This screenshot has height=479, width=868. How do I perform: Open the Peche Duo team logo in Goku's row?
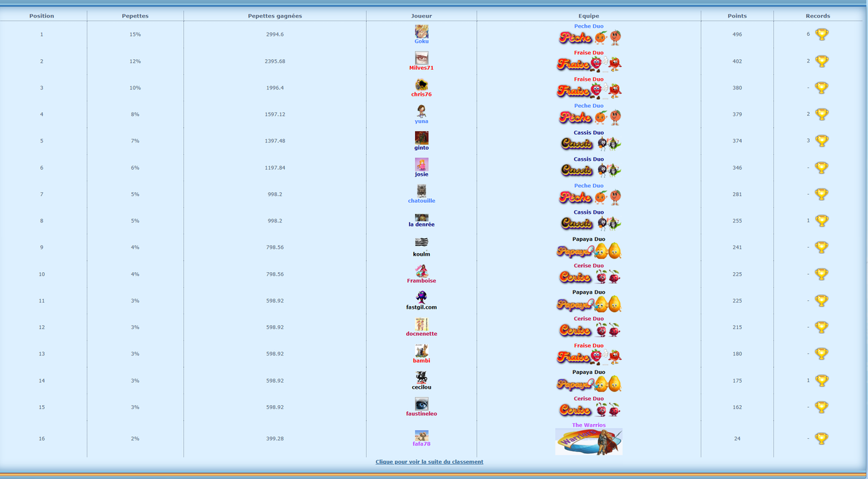click(x=589, y=38)
